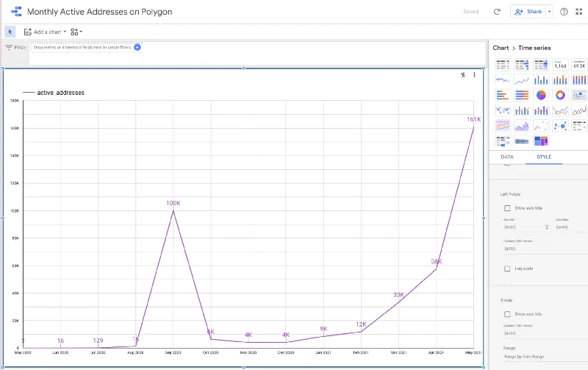Viewport: 588px width, 370px height.
Task: Open the Add a chart dropdown
Action: tap(45, 32)
